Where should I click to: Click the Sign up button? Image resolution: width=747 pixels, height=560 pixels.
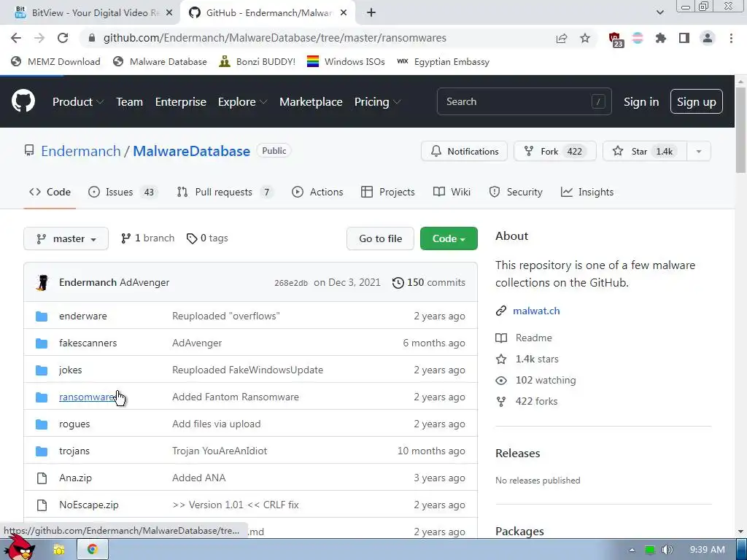click(697, 101)
